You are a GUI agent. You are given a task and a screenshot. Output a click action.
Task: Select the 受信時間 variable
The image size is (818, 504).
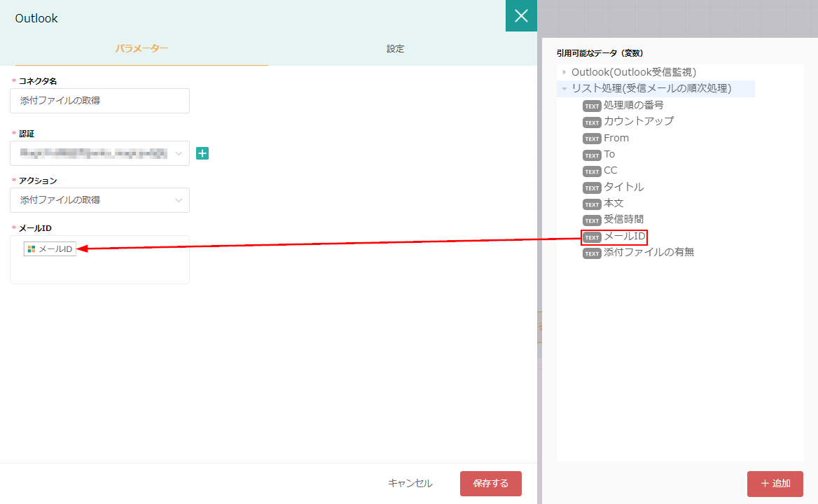point(623,219)
